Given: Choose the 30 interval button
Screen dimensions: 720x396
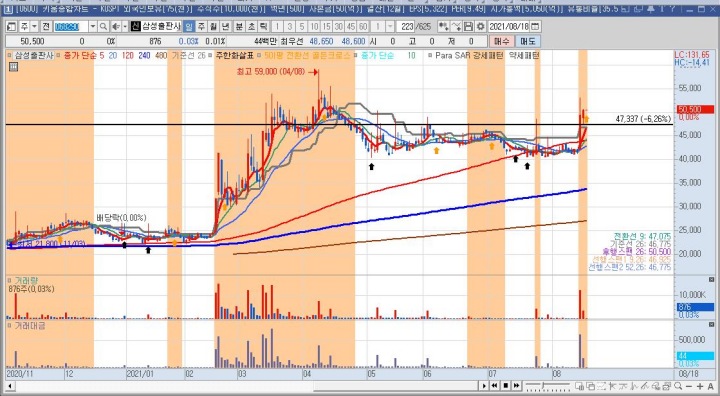Looking at the screenshot, I should pos(339,27).
